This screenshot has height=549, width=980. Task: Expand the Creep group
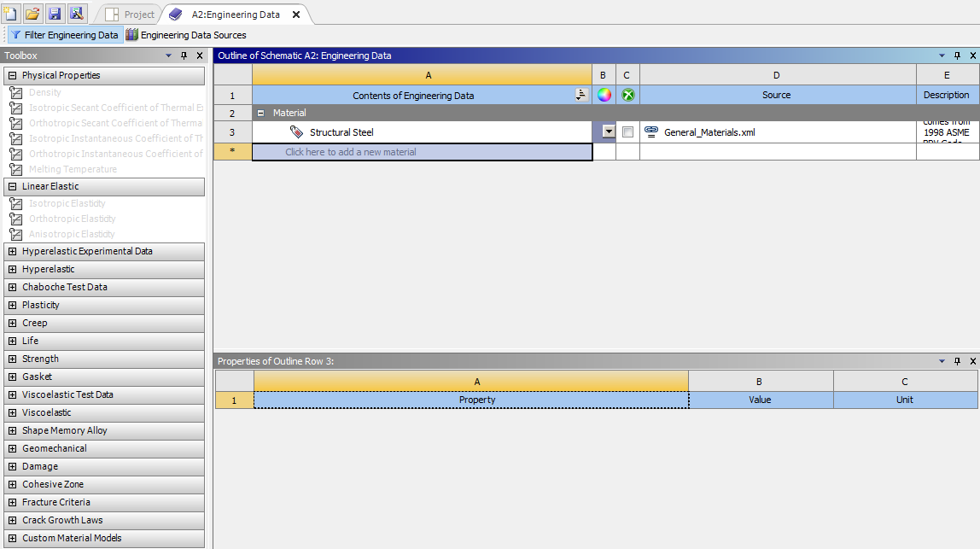click(13, 324)
